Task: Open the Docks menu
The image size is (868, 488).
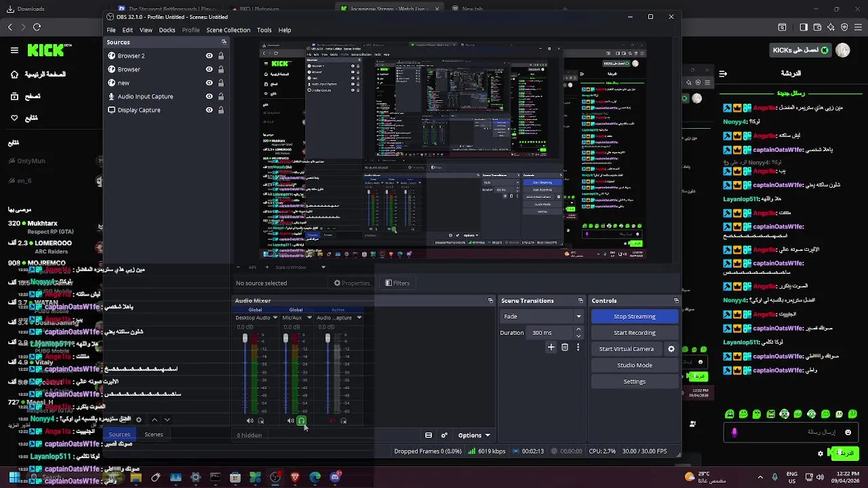Action: [x=167, y=30]
